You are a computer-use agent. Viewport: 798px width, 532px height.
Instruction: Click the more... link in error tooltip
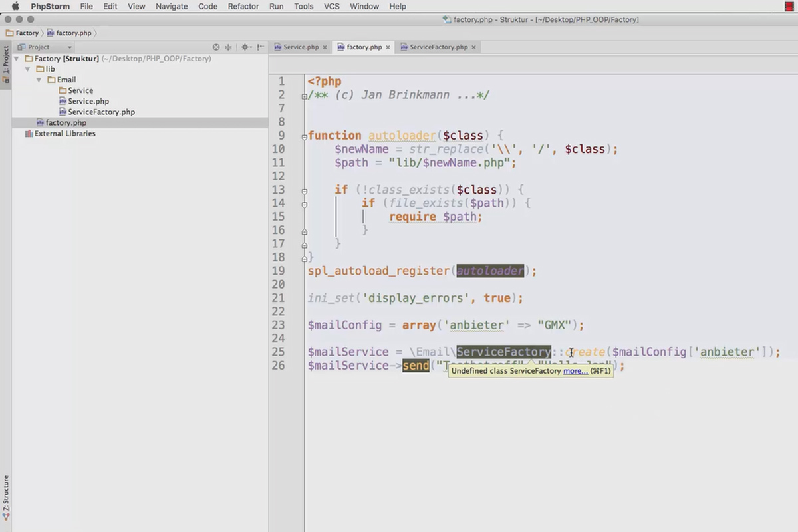point(575,371)
